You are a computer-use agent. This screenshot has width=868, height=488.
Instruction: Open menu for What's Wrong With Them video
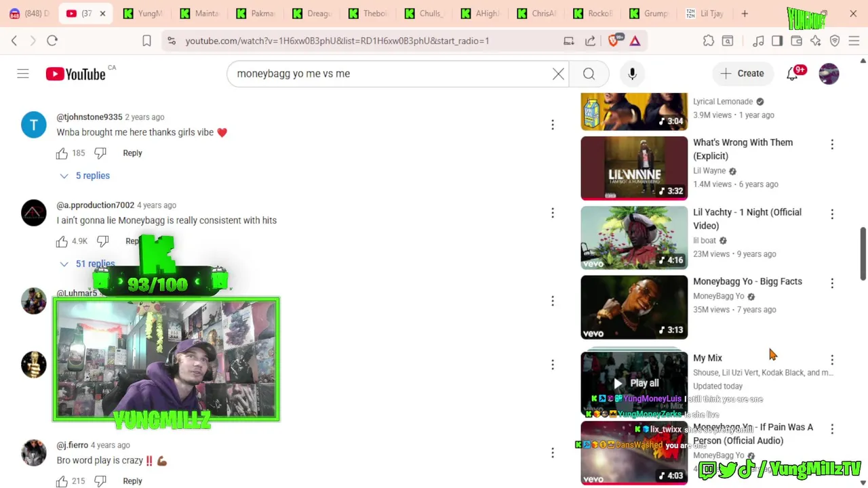point(832,144)
